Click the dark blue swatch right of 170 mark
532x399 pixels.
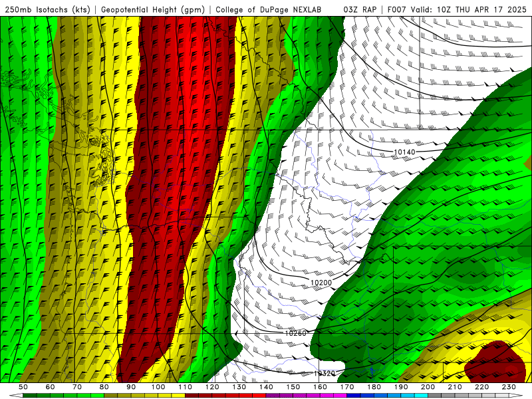[x=354, y=396]
